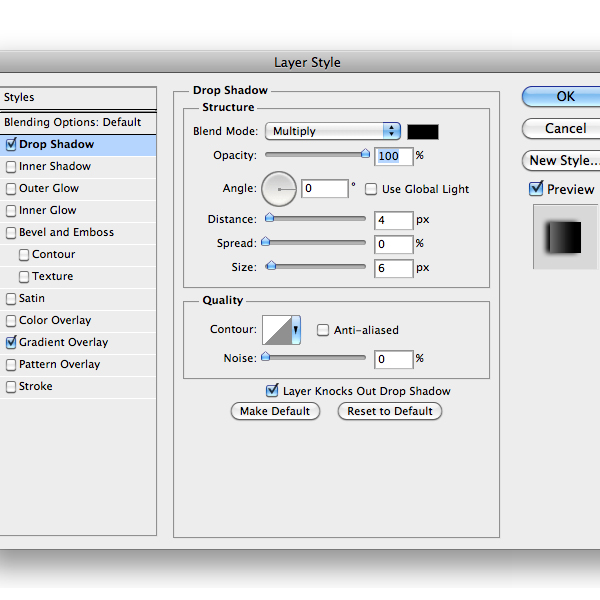Open the Pattern Overlay settings row

[78, 365]
